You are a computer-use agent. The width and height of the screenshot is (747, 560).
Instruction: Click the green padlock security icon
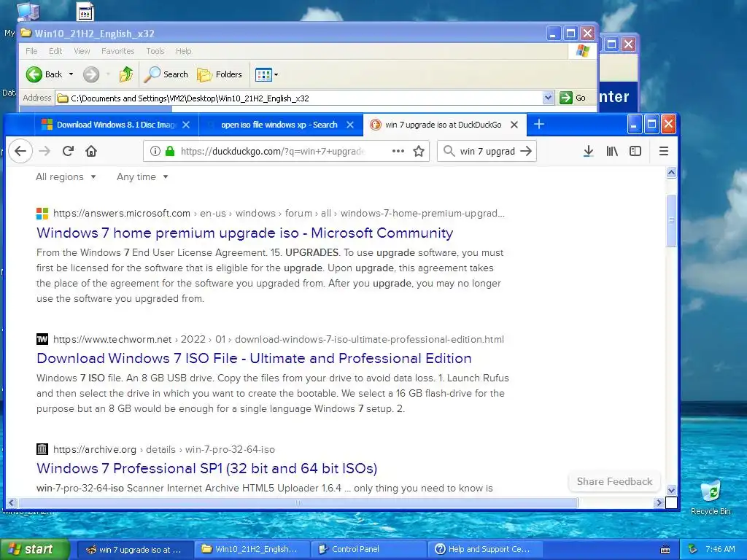(x=169, y=152)
